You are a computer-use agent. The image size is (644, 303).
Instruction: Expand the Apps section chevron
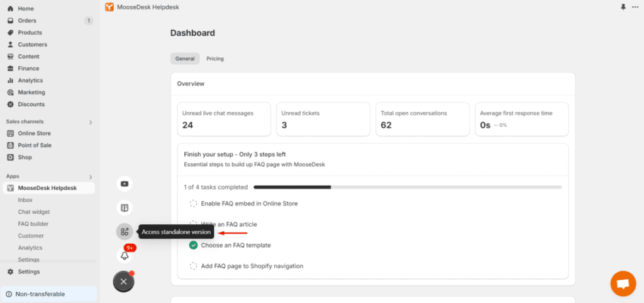coord(91,177)
